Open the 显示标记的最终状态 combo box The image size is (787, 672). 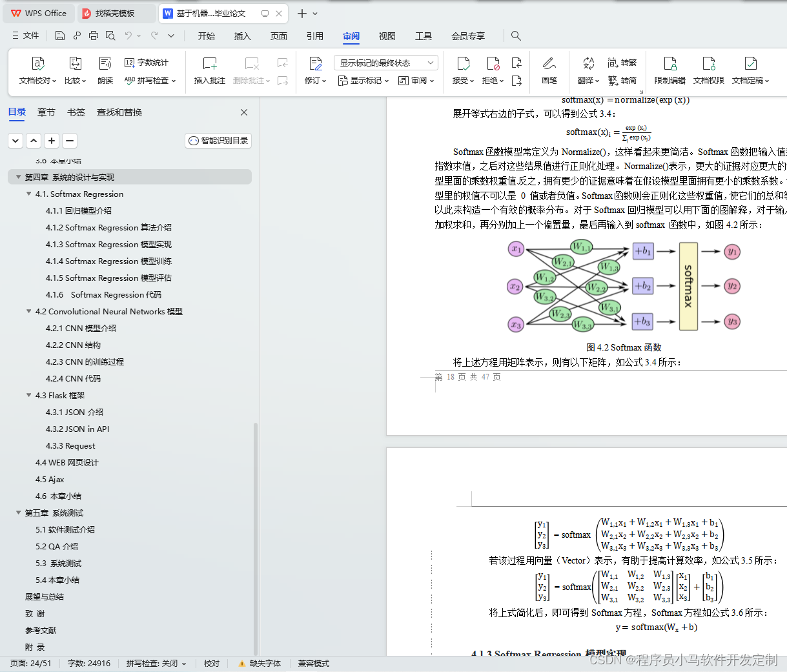point(386,63)
